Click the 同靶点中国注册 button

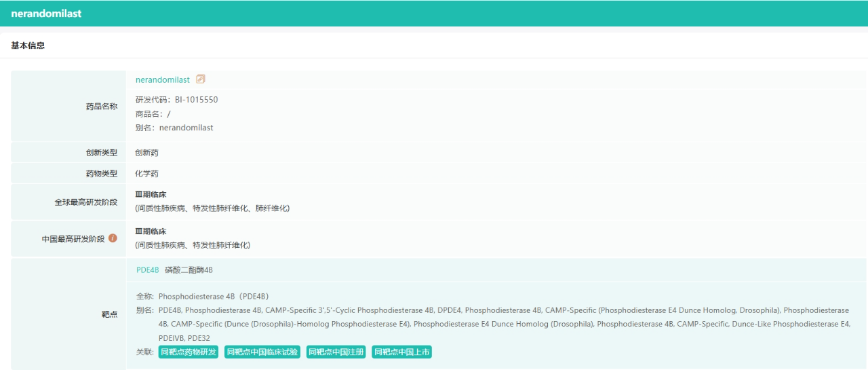click(336, 352)
